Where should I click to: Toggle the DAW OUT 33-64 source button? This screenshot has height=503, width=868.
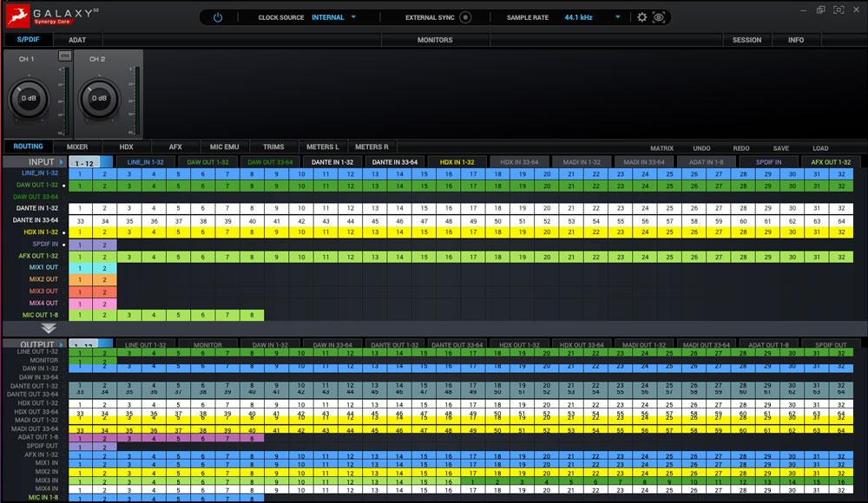(x=270, y=162)
